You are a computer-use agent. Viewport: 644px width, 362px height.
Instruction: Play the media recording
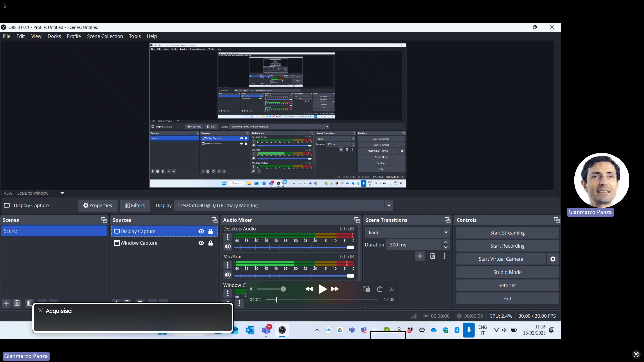pos(322,289)
